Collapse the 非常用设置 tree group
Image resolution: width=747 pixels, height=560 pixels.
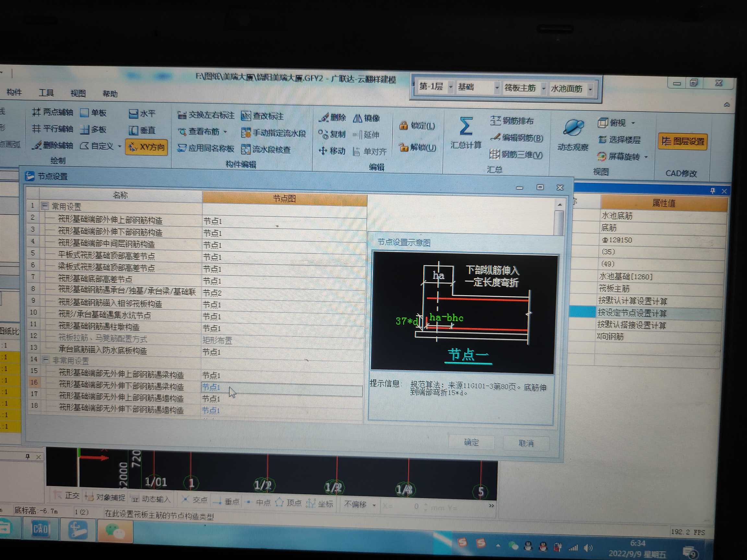(x=45, y=360)
